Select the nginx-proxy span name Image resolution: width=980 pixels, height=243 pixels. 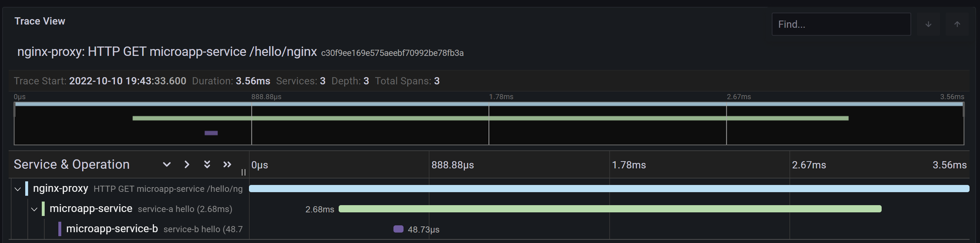61,189
